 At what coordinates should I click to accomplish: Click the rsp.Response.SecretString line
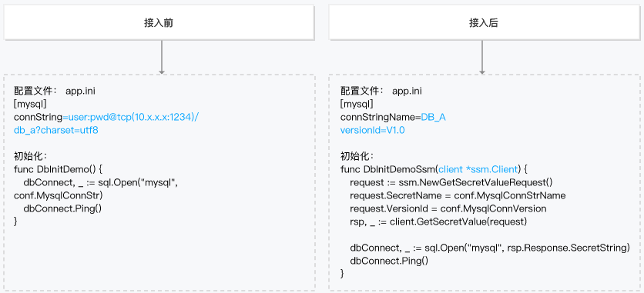click(x=490, y=248)
